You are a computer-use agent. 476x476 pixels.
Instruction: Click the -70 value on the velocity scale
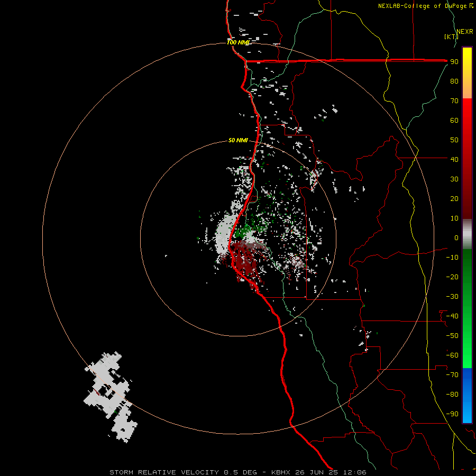[x=452, y=375]
